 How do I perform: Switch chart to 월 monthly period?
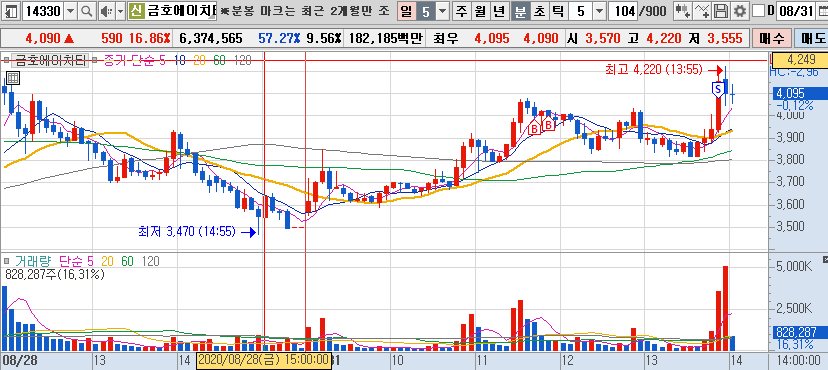coord(481,11)
